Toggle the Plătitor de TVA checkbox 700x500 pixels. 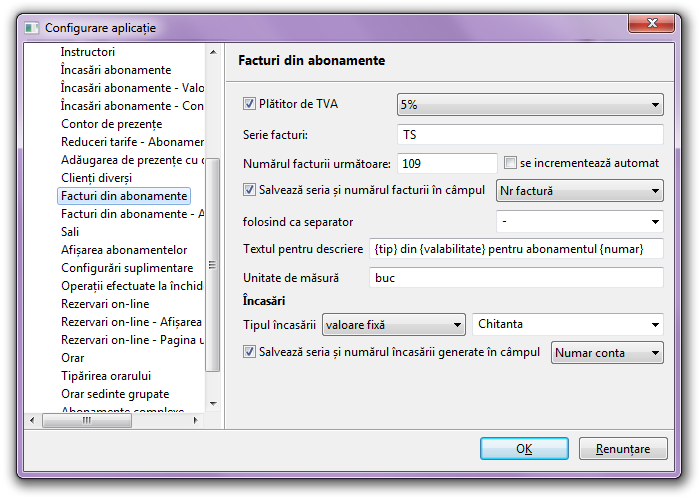click(250, 102)
